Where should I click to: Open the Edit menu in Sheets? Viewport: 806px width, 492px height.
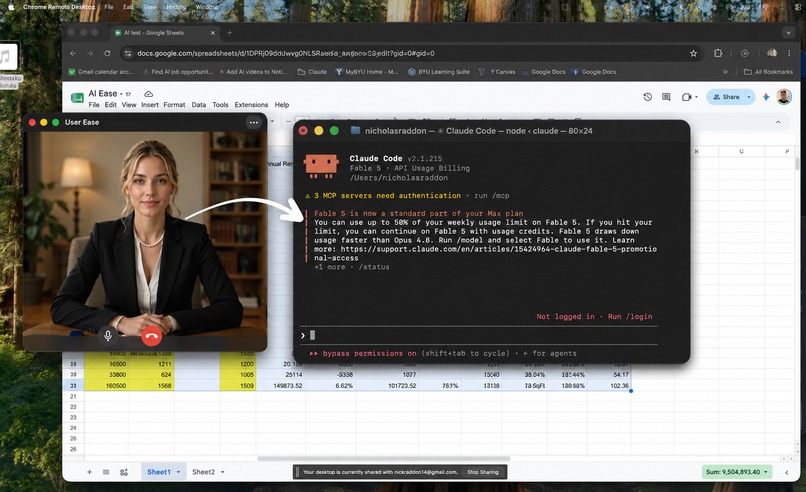(x=111, y=105)
